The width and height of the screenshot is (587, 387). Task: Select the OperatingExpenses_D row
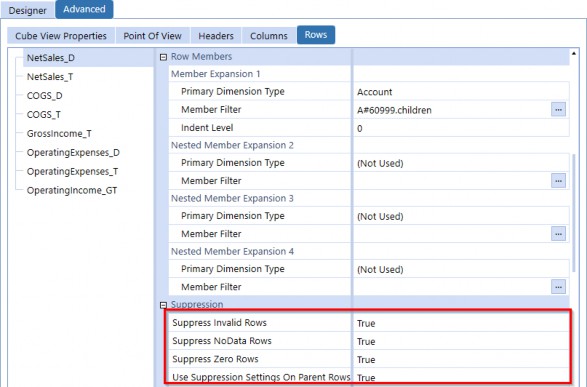coord(73,153)
